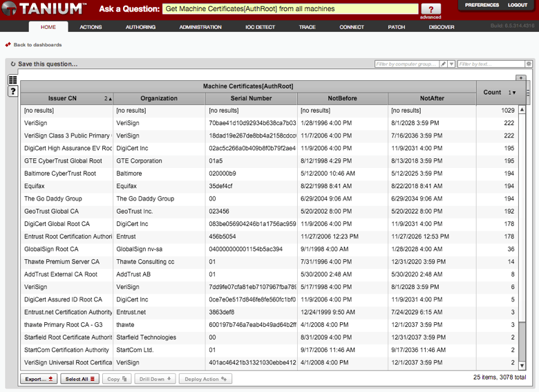This screenshot has height=392, width=539.
Task: Select the AddTrust External CA Root row
Action: pos(269,274)
